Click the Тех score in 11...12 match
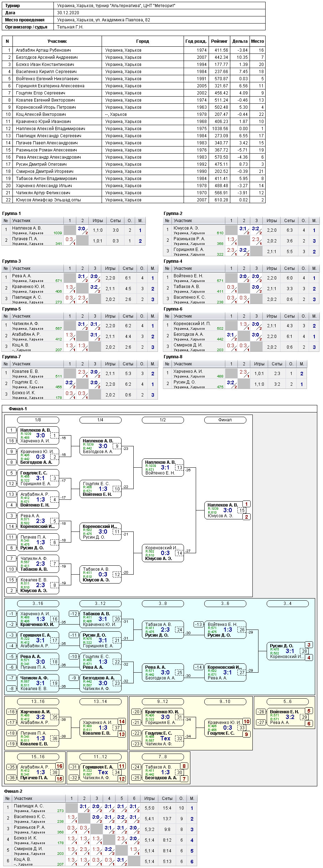323x868 pixels. click(x=103, y=772)
